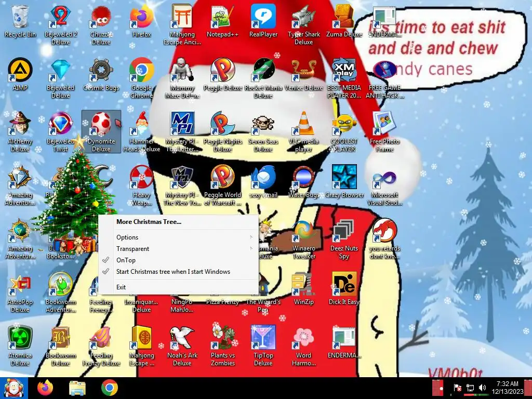Click the Noah's Ark Deluxe icon
The height and width of the screenshot is (399, 532).
point(182,345)
